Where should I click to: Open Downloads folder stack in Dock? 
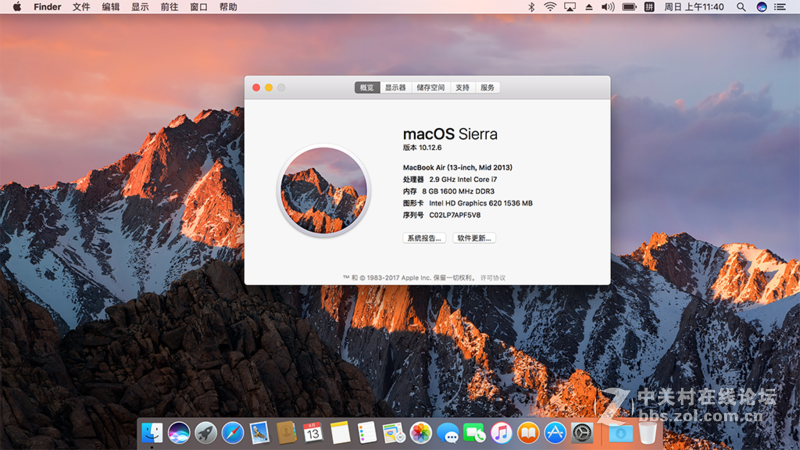(x=620, y=433)
